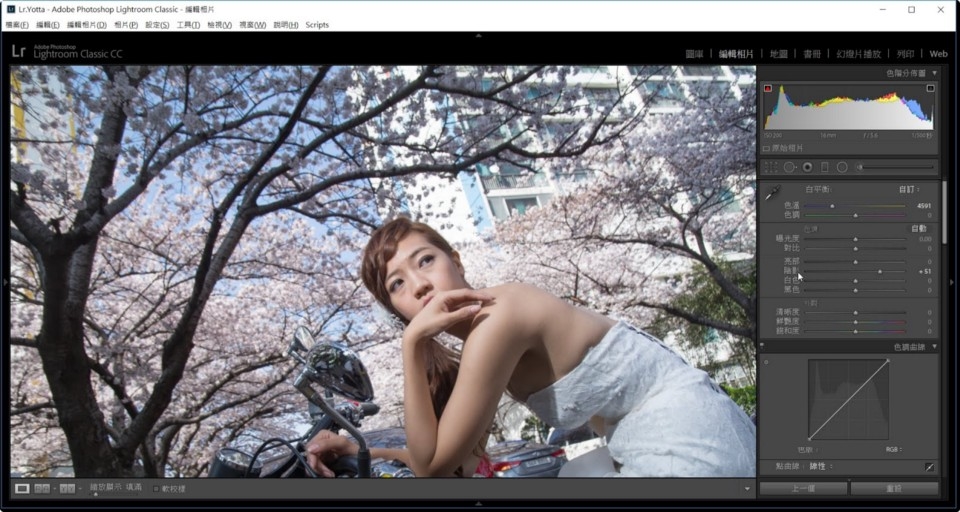Open the 工具(T) menu

pos(188,25)
